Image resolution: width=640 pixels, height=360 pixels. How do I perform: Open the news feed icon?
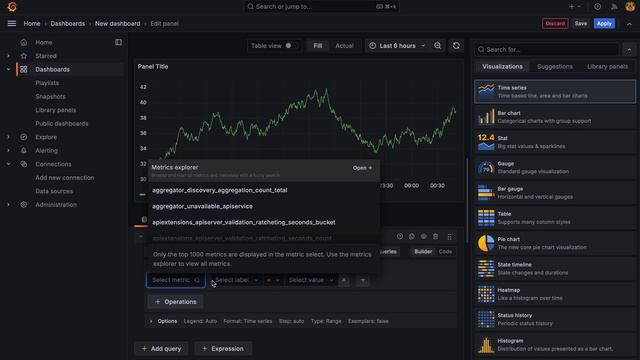614,7
